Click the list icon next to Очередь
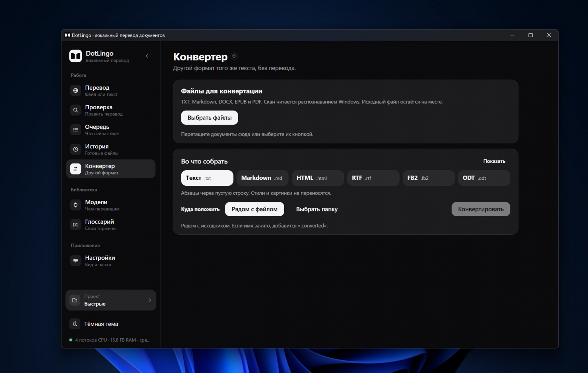This screenshot has height=373, width=588. point(76,130)
